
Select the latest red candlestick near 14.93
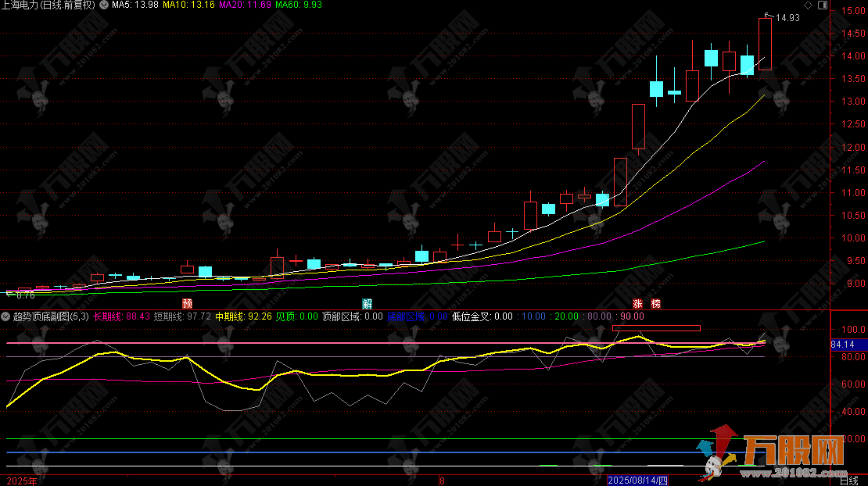[765, 44]
